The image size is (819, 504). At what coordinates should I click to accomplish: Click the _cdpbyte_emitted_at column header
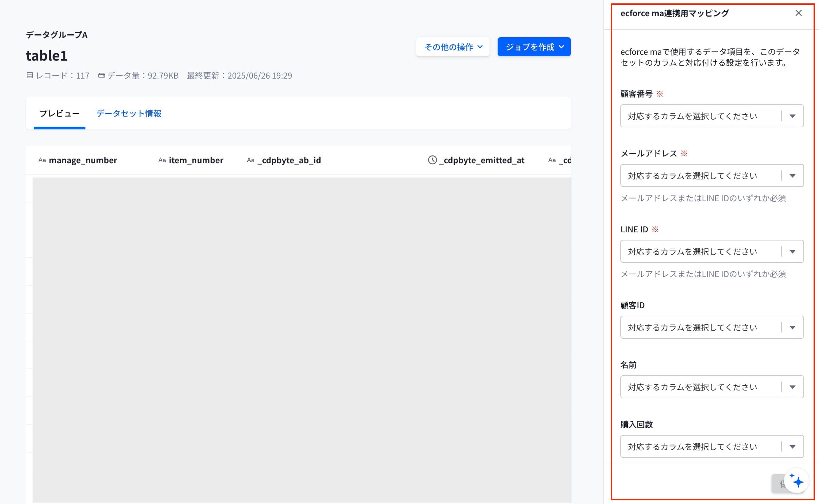click(476, 160)
